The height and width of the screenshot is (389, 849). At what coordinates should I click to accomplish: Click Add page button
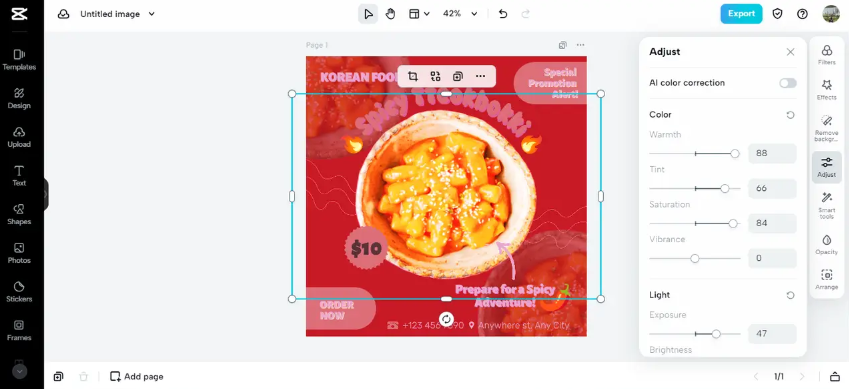pyautogui.click(x=136, y=377)
